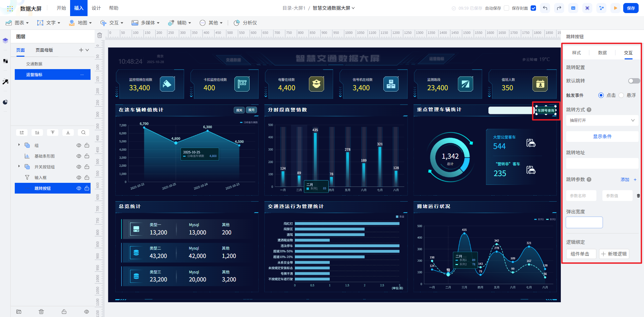Click the trash icon beside the ruler
644x317 pixels.
click(x=100, y=35)
